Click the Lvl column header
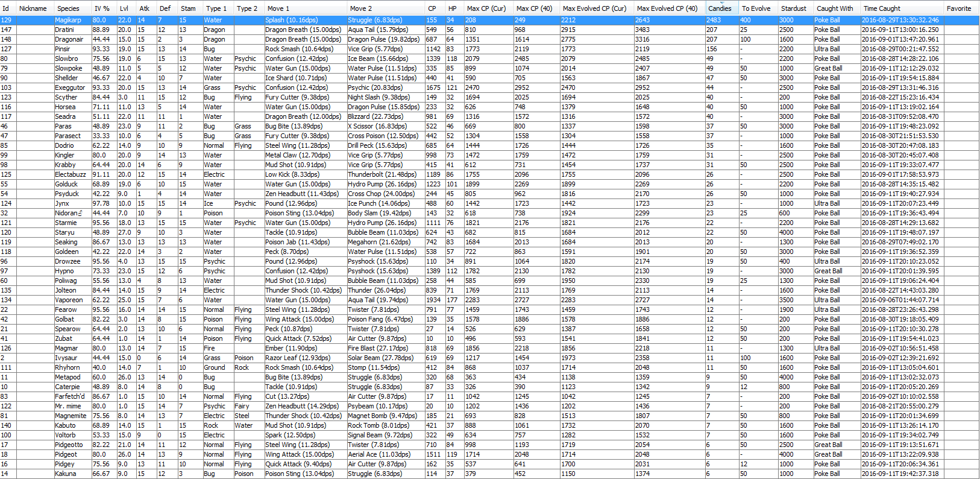Viewport: 980px width, 479px height. [126, 8]
